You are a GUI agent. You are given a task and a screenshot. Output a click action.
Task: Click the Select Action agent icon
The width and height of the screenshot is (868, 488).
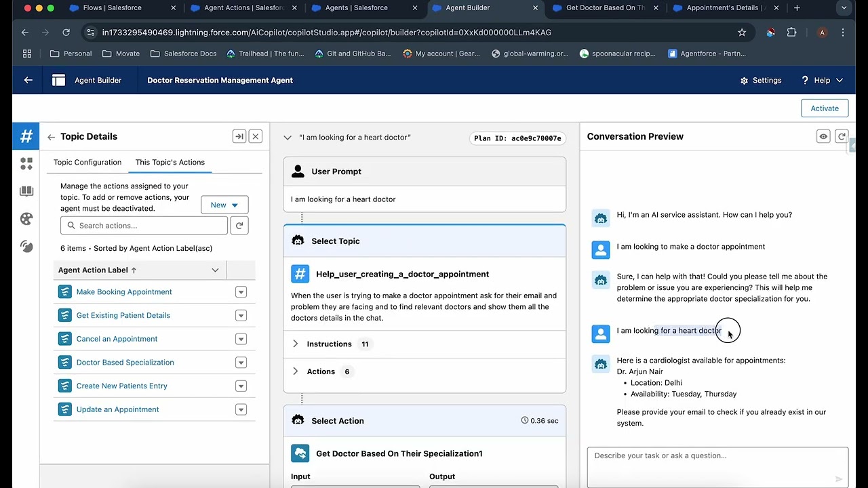click(x=298, y=420)
